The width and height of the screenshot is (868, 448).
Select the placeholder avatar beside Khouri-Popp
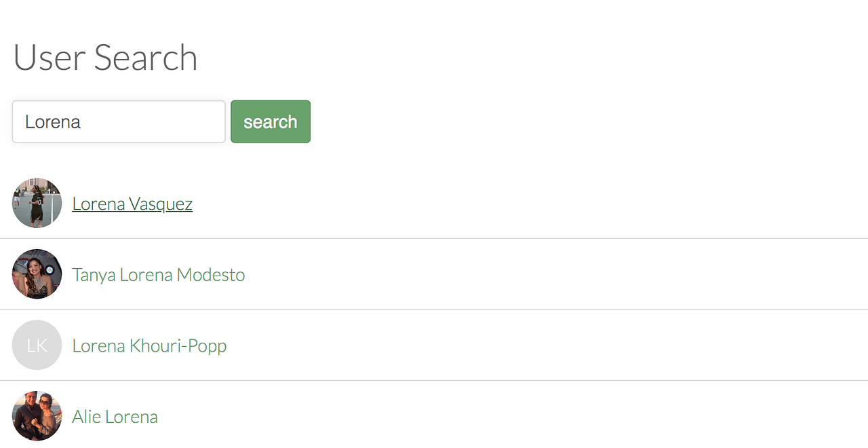tap(37, 345)
